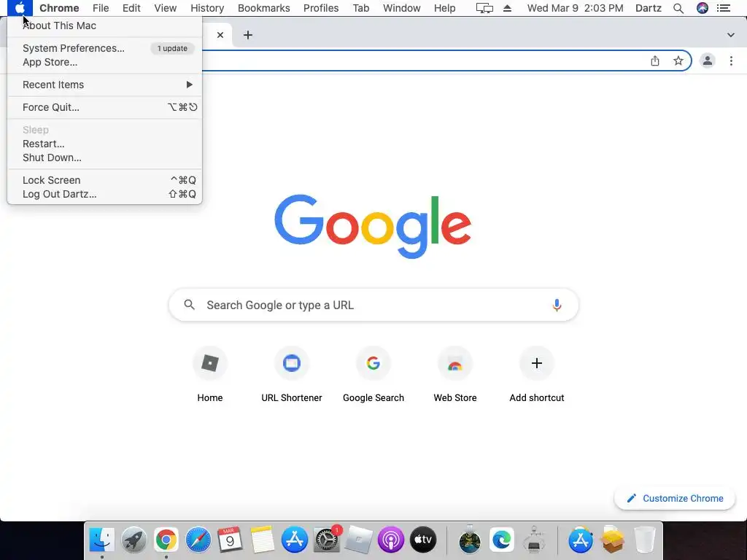Click the Spotlight search icon in menu bar
The width and height of the screenshot is (747, 560).
[x=678, y=8]
